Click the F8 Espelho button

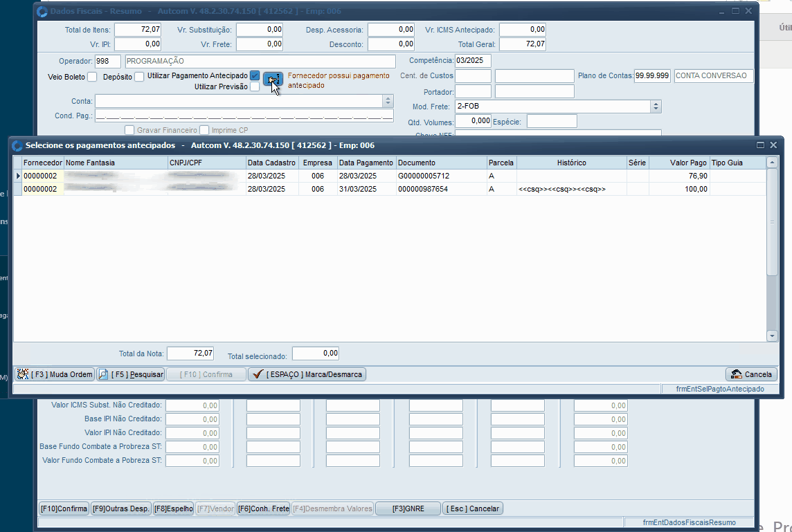[173, 508]
